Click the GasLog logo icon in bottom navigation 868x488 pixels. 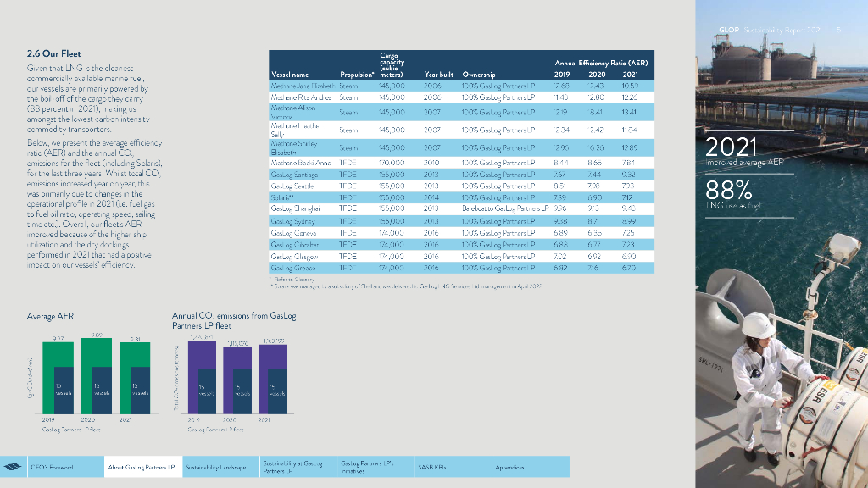(14, 467)
